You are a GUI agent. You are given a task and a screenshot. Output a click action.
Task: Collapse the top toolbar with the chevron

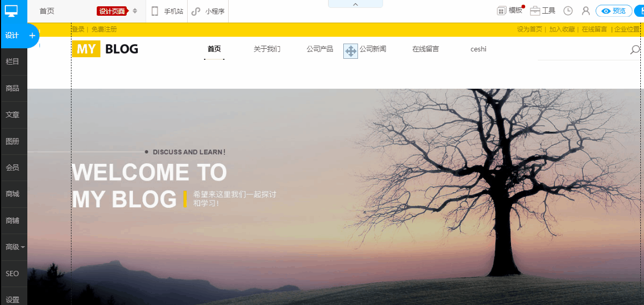tap(355, 4)
